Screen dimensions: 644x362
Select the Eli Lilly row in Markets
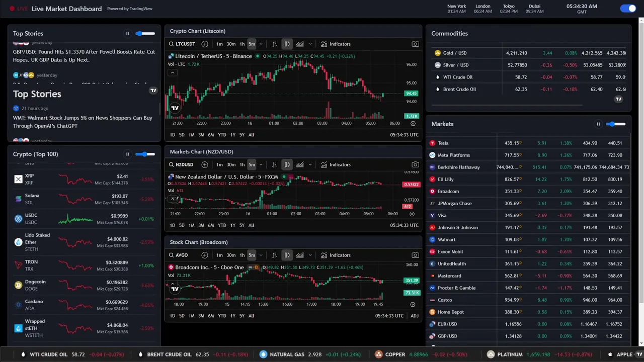pyautogui.click(x=528, y=179)
